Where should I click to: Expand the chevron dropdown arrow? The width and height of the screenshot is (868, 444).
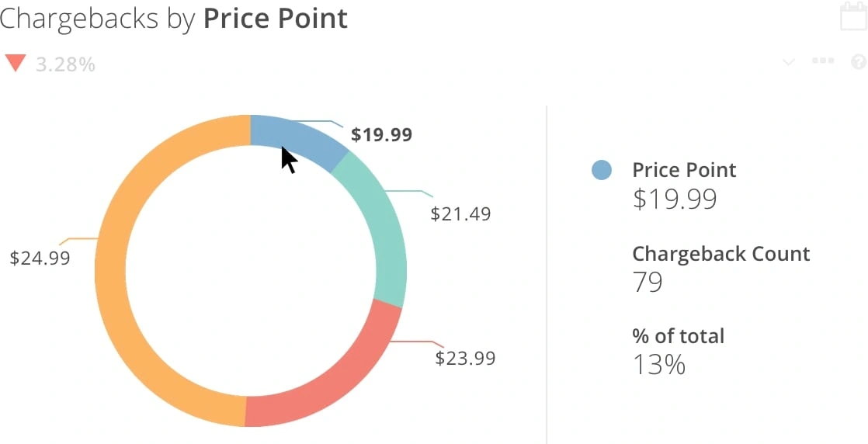click(x=789, y=62)
